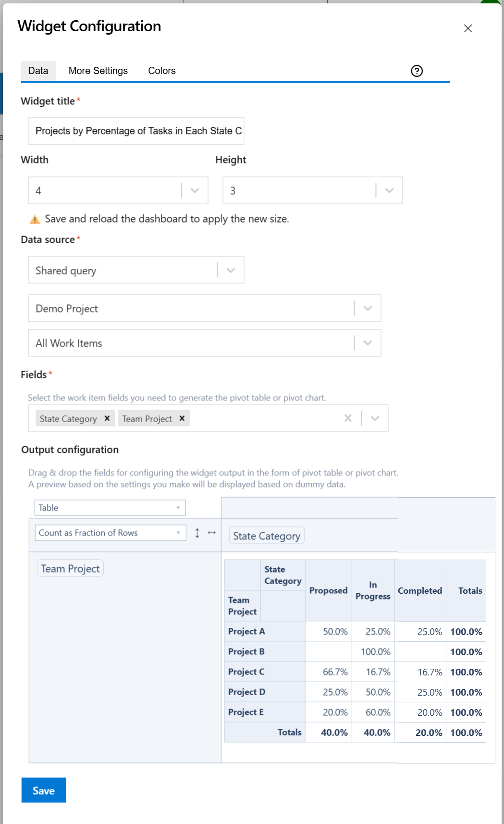Click Project E In Progress 60.0% cell

[x=373, y=712]
